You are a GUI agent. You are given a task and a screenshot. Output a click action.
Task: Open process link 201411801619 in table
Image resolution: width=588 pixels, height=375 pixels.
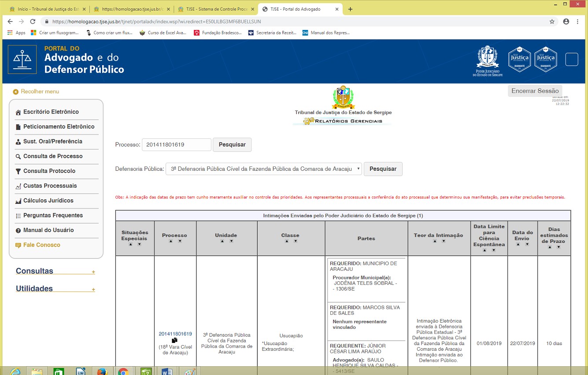pos(175,334)
